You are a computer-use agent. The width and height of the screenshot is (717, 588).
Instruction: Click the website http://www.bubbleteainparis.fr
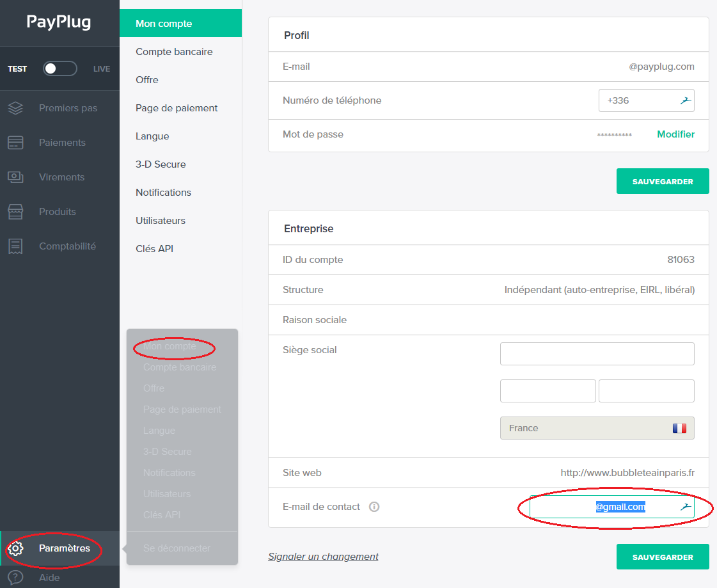[628, 473]
